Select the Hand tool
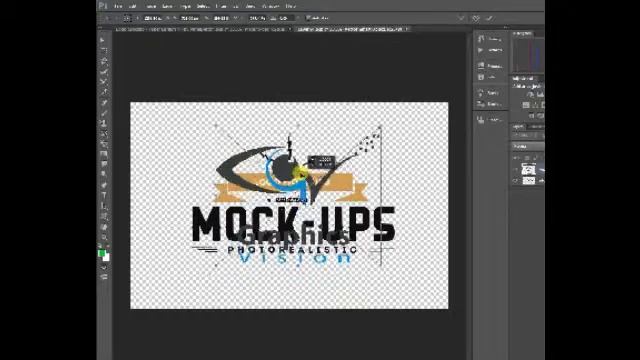Image resolution: width=640 pixels, height=360 pixels. pyautogui.click(x=104, y=227)
